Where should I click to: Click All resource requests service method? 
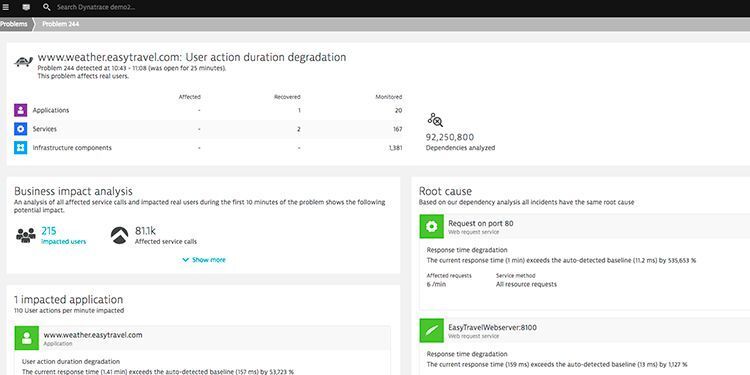pos(526,284)
